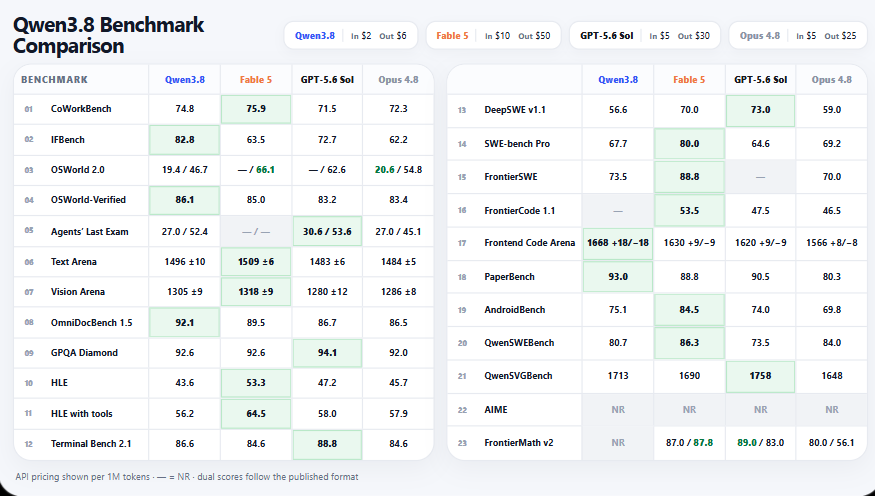Viewport: 875px width, 496px height.
Task: Click the 1668 +18/−18 Frontend Code Arena cell
Action: pyautogui.click(x=618, y=243)
